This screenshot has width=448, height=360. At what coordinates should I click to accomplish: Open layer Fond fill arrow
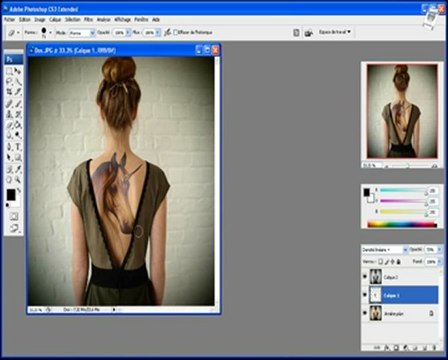tap(440, 262)
